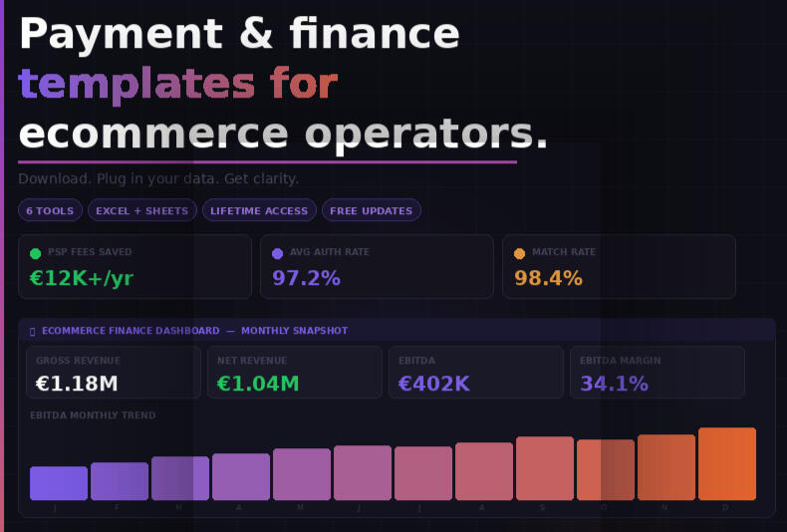The image size is (787, 532).
Task: Click the FREE UPDATES pill badge
Action: click(371, 210)
